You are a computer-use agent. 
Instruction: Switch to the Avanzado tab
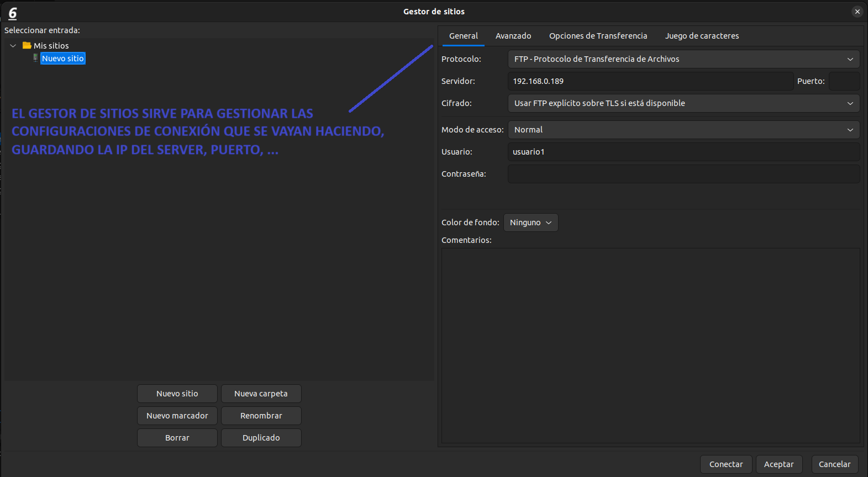point(513,36)
